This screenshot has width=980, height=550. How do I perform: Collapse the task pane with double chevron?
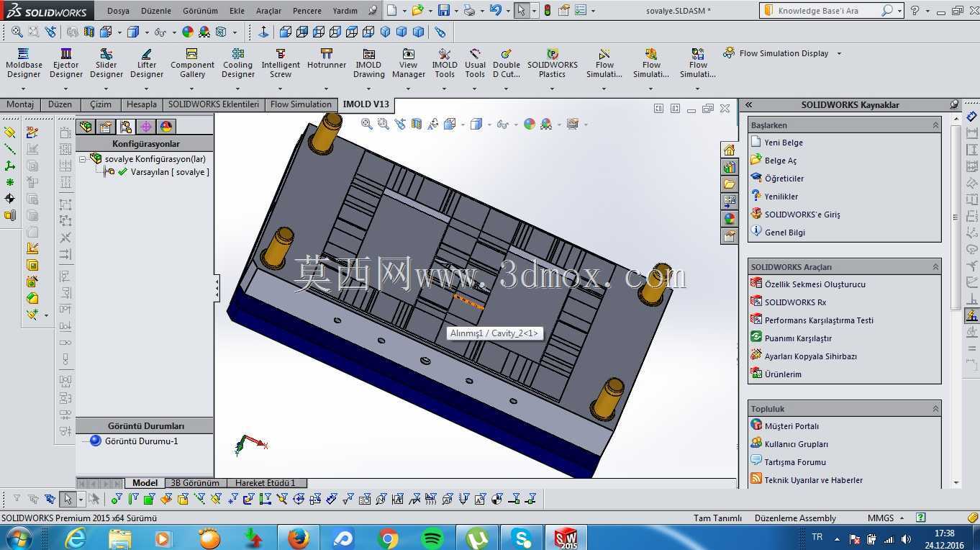click(x=748, y=104)
